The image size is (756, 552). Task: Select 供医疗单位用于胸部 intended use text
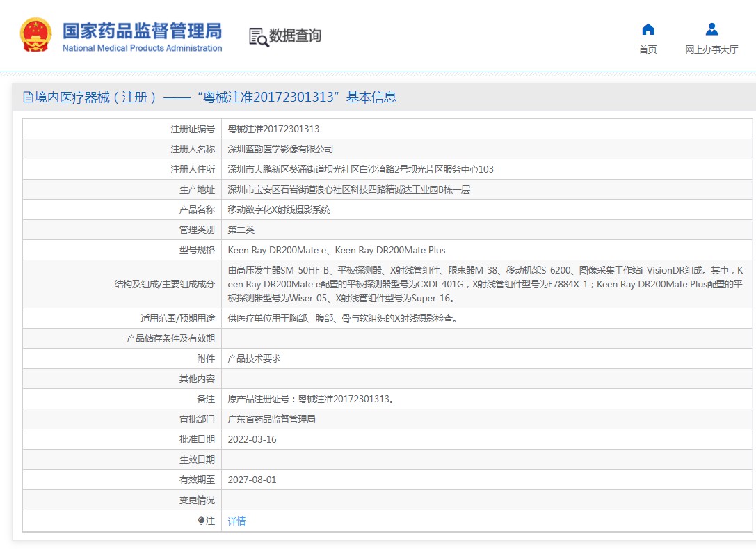pos(342,319)
